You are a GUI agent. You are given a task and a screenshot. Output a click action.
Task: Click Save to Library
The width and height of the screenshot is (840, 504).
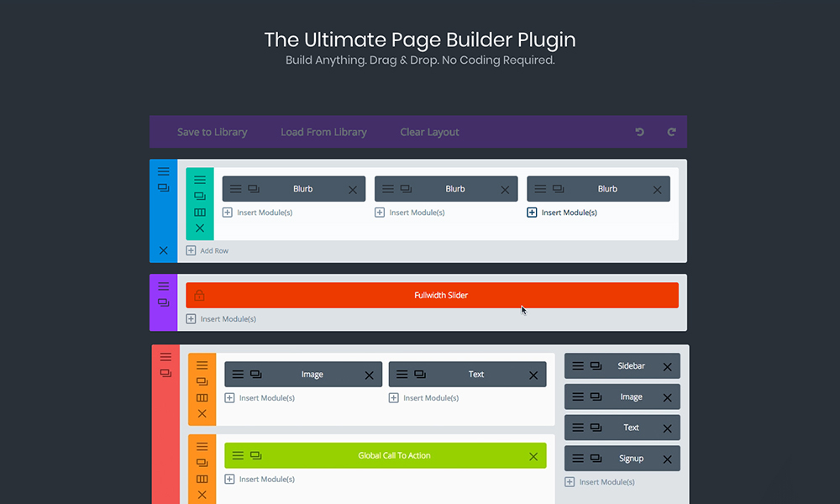212,132
